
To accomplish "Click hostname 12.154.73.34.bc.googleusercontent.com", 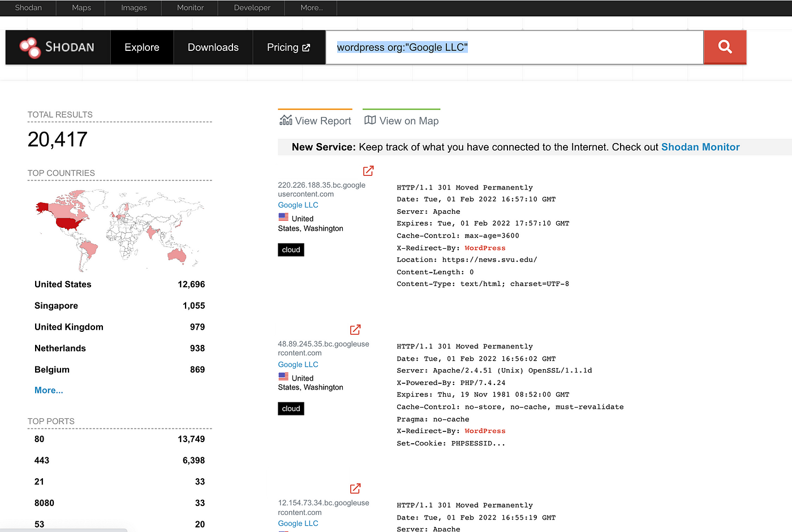I will [323, 507].
